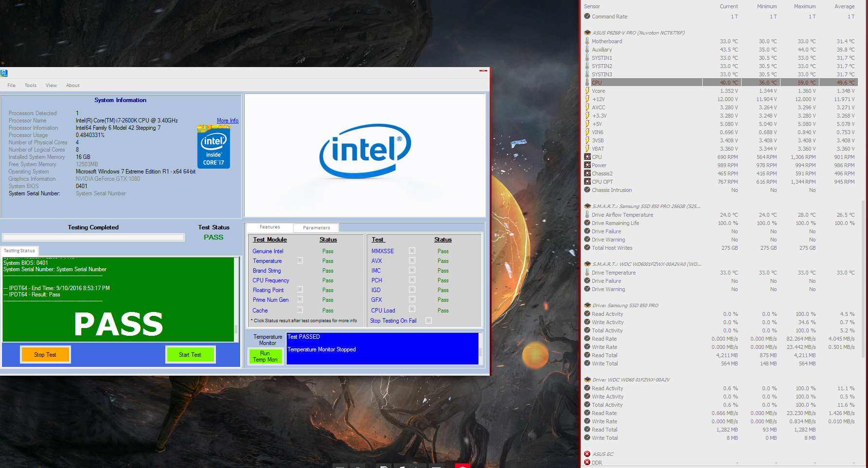Click the Intel diagnostic tool title bar icon
The width and height of the screenshot is (868, 468).
coord(4,73)
